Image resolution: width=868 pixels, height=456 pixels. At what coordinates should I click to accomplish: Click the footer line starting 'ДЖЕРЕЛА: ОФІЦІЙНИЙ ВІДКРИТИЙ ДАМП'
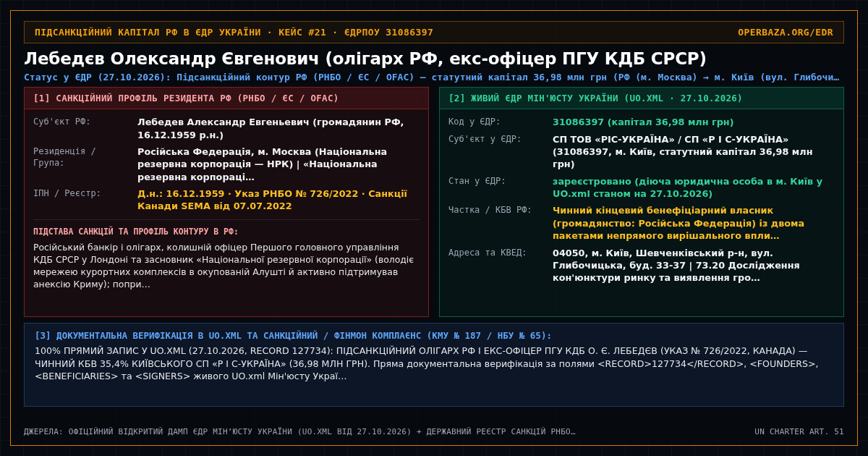(299, 431)
